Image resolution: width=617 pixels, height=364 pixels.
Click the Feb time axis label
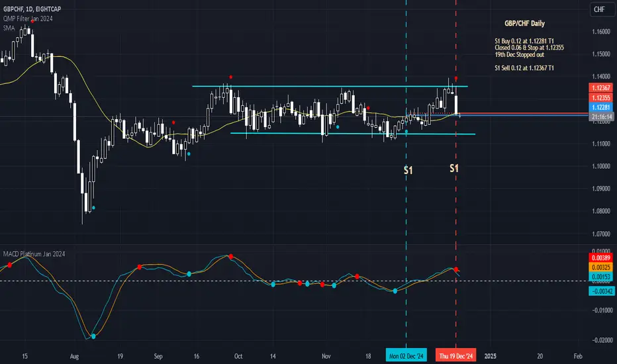tap(578, 356)
